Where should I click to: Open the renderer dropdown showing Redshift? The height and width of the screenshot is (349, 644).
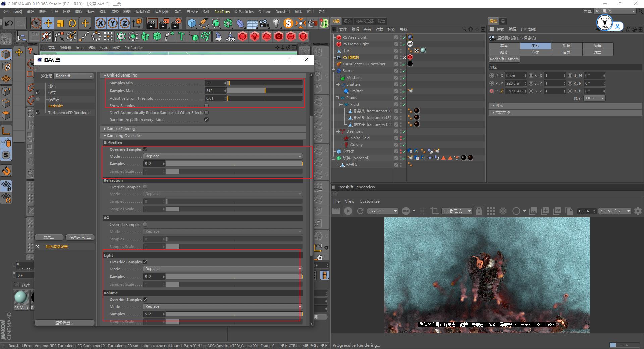click(74, 76)
